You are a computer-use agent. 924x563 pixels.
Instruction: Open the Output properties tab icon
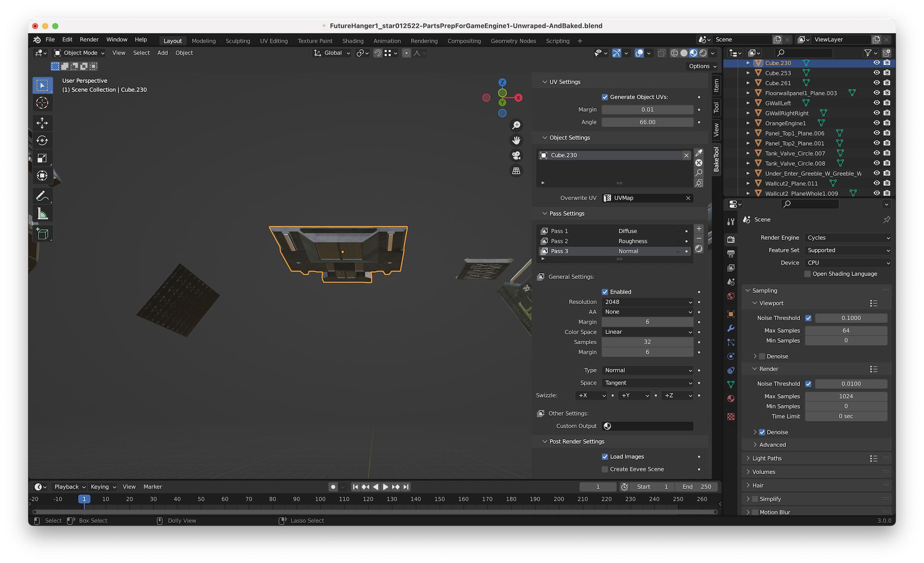(x=731, y=253)
